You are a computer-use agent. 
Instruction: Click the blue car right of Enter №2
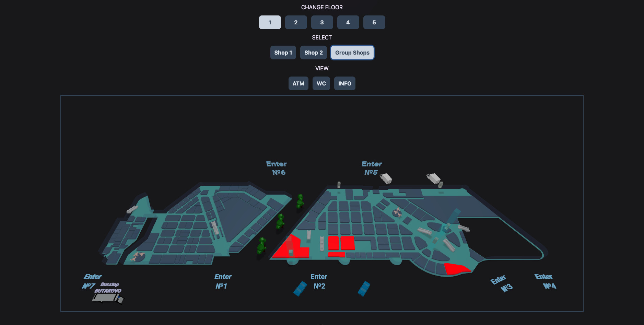(x=364, y=289)
